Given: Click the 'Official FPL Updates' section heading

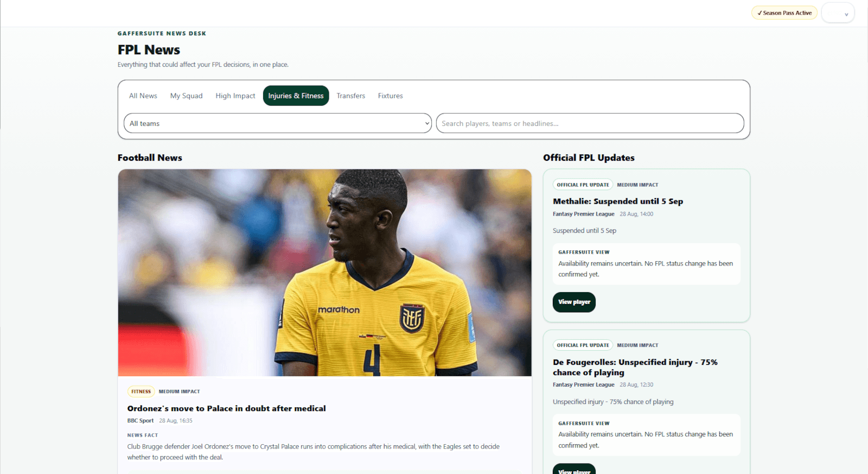Looking at the screenshot, I should click(x=589, y=157).
